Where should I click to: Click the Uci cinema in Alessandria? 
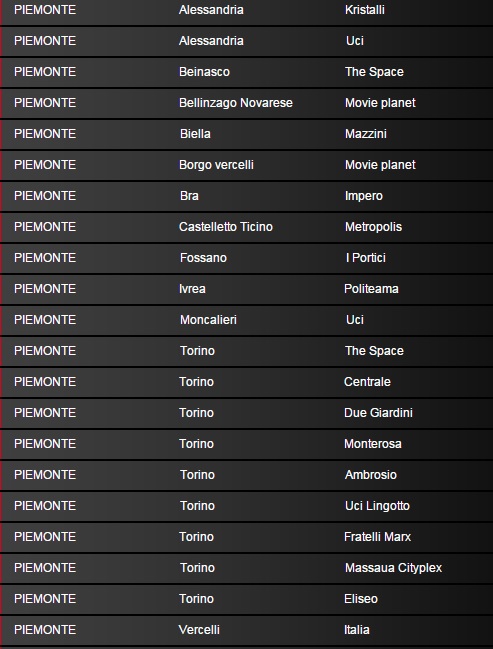[x=355, y=41]
